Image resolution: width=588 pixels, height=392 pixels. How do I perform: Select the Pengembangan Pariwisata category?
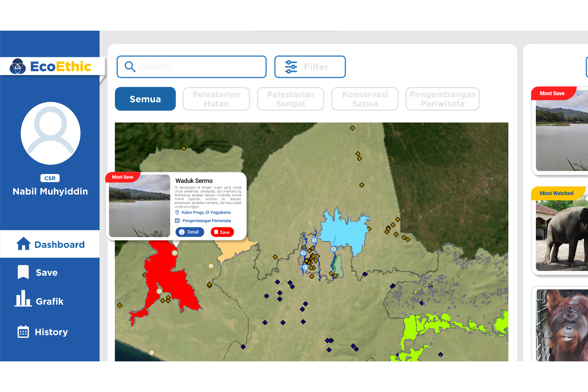[443, 99]
